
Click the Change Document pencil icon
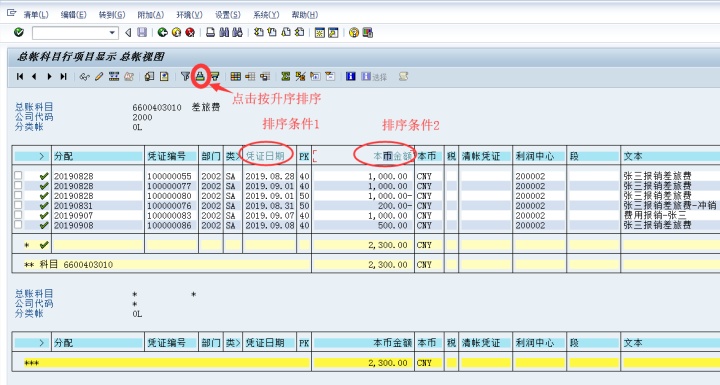(x=99, y=77)
